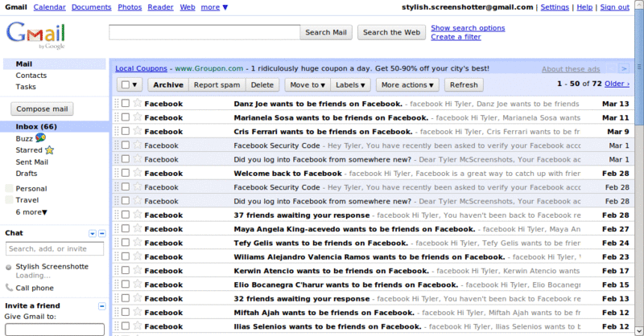The width and height of the screenshot is (644, 336).
Task: Check the Welcome back to Facebook email
Action: 126,173
